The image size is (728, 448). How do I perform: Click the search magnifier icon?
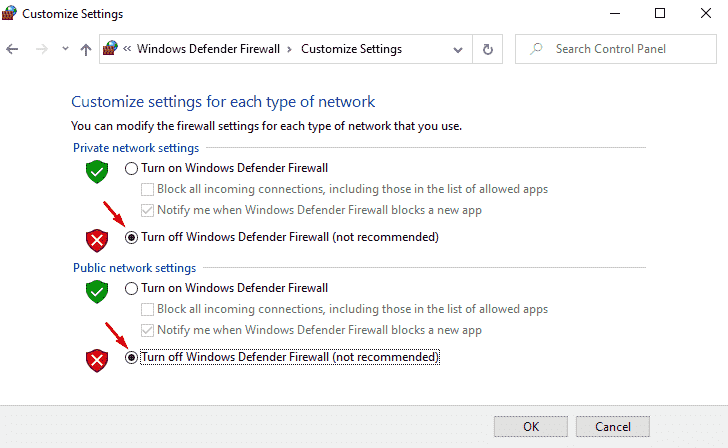click(536, 49)
